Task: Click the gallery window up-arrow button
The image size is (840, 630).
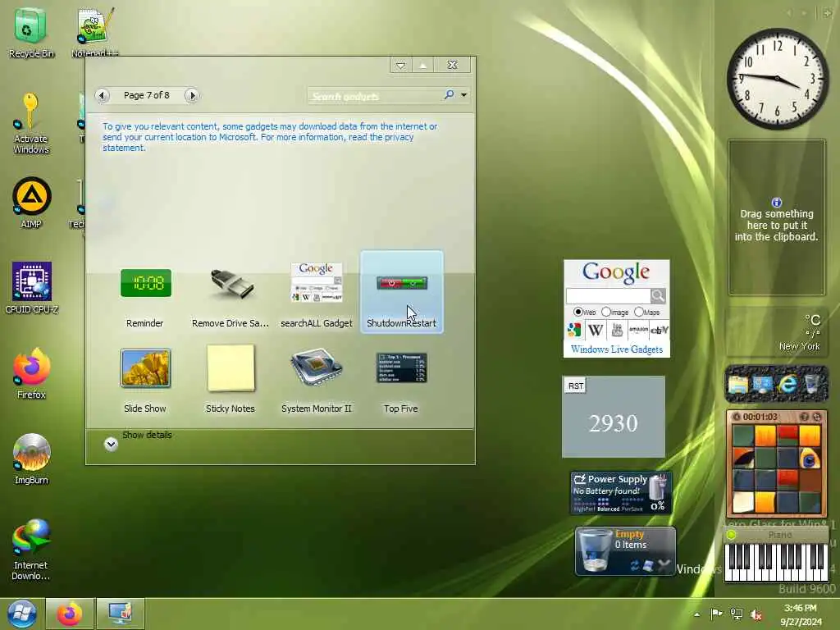Action: point(422,65)
